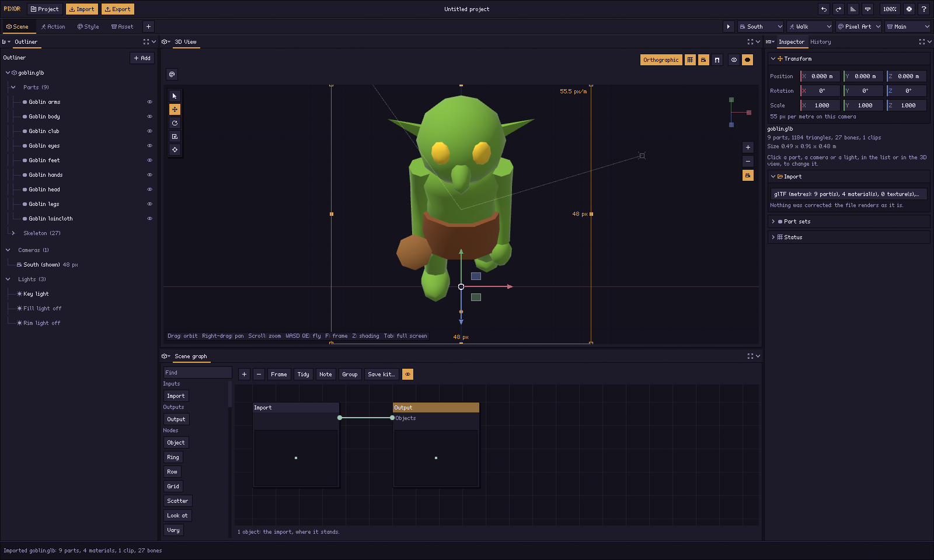Switch to the History tab
Screen dimensions: 934x560
point(820,42)
